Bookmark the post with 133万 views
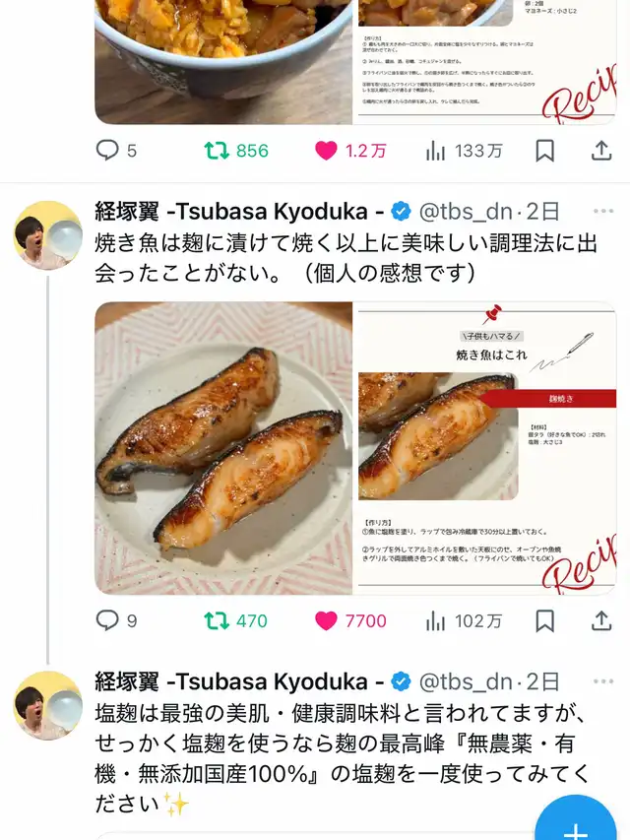This screenshot has height=840, width=630. click(x=544, y=151)
